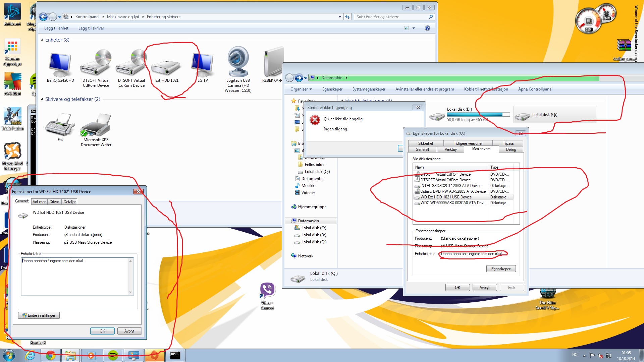Open the view options dropdown arrow
644x362 pixels.
414,28
